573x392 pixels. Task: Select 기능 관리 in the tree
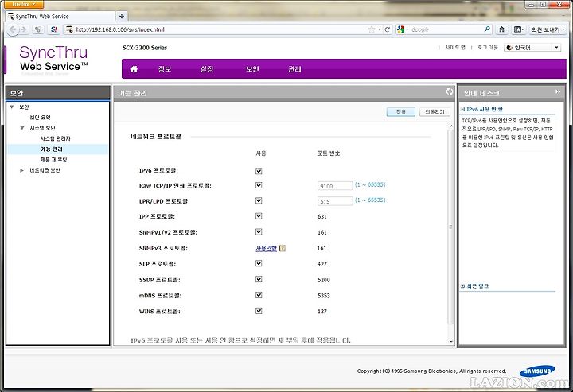[x=51, y=149]
